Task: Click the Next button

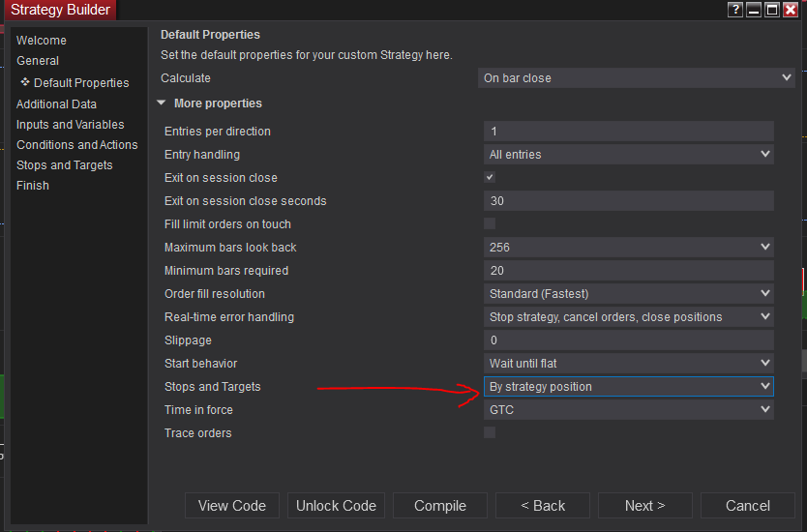Action: pyautogui.click(x=644, y=506)
